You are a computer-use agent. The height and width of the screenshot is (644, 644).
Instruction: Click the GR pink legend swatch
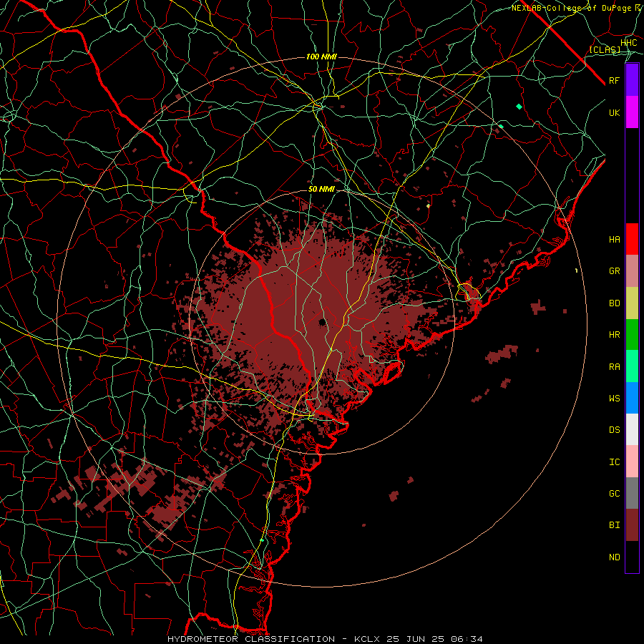pyautogui.click(x=632, y=271)
